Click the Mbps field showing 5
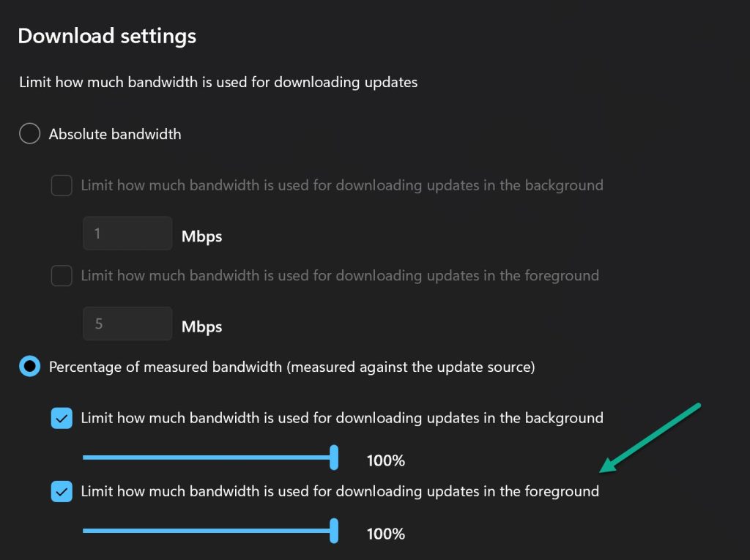 coord(127,323)
